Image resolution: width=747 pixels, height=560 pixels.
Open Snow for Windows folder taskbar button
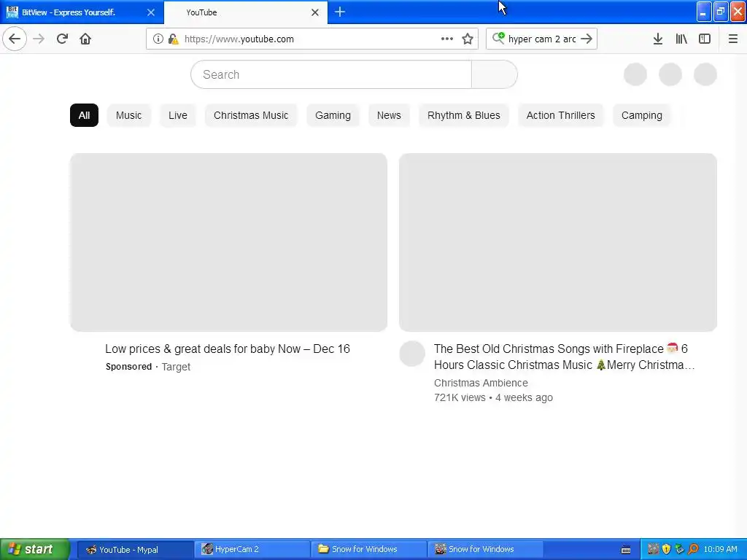368,550
